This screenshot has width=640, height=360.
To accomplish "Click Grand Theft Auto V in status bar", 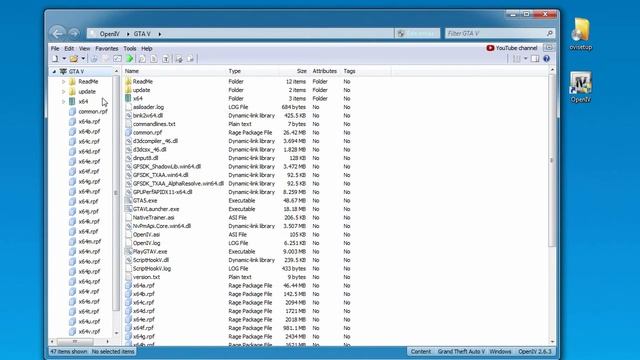I will click(461, 351).
